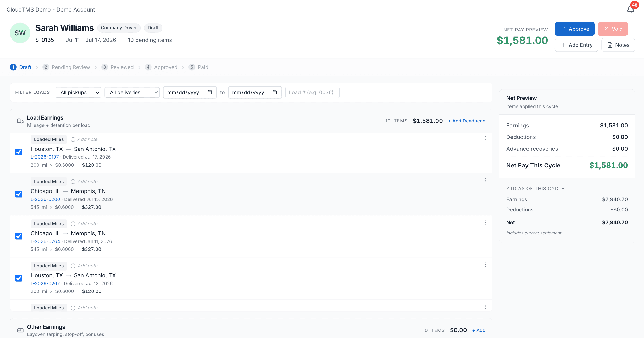Screen dimensions: 644x338
Task: Expand the All pickups dropdown
Action: pyautogui.click(x=78, y=92)
